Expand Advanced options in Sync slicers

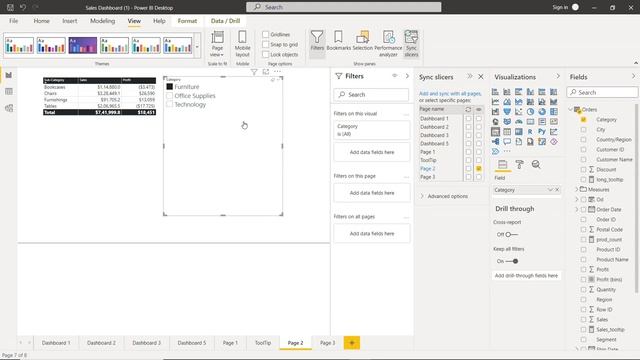pos(444,196)
